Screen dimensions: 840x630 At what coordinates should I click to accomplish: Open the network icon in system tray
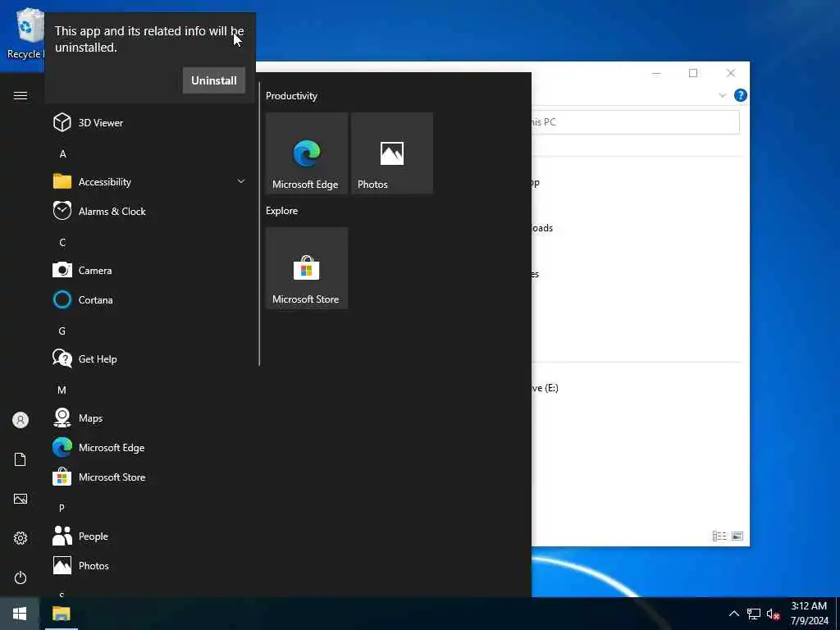click(x=754, y=614)
